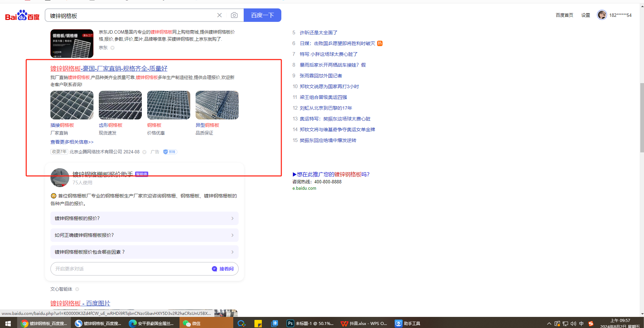
Task: Click the volume icon in system tray
Action: click(573, 324)
